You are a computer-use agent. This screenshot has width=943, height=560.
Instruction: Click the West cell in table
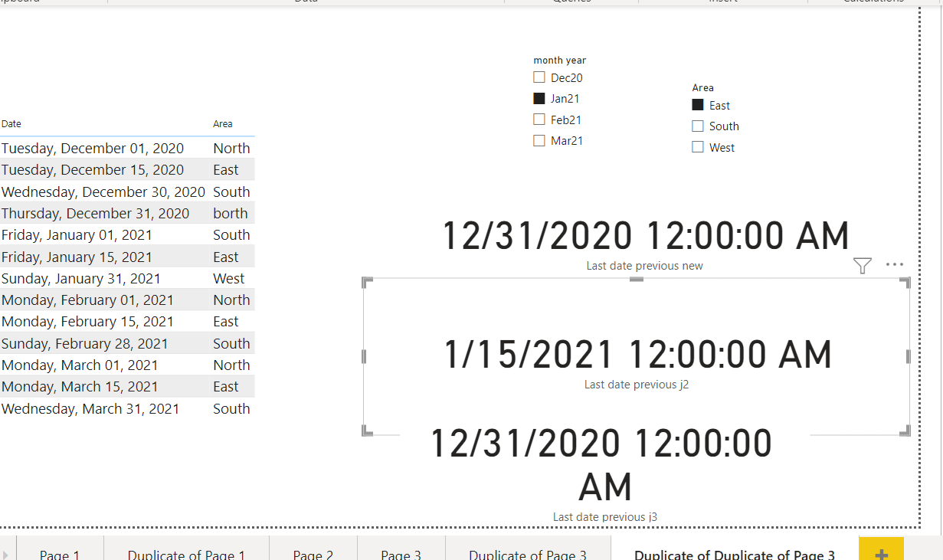click(x=229, y=278)
